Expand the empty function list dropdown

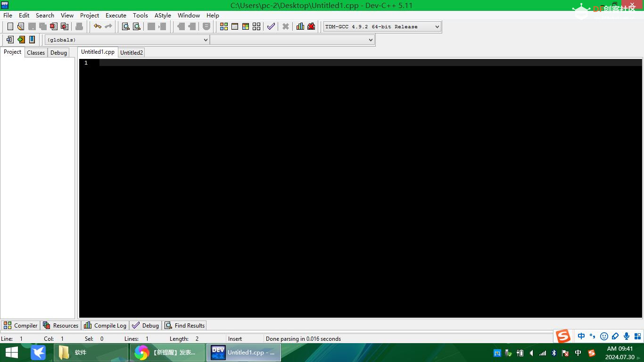(x=292, y=40)
